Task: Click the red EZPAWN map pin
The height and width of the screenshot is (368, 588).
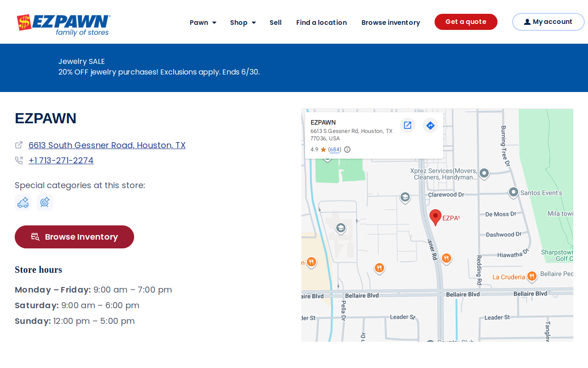Action: pyautogui.click(x=435, y=217)
